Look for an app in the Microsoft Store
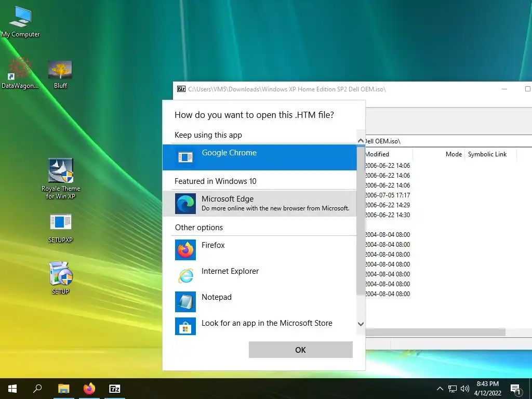 pos(260,326)
